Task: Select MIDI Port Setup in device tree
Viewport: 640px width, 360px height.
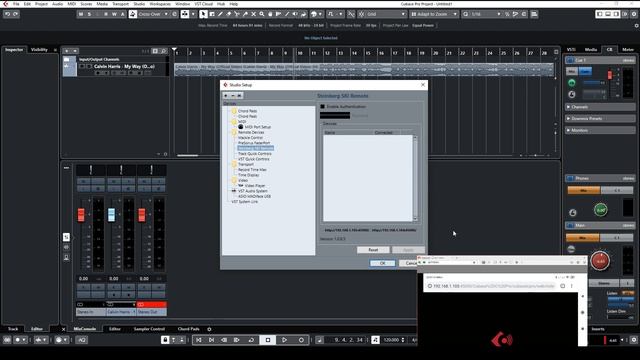Action: click(258, 127)
